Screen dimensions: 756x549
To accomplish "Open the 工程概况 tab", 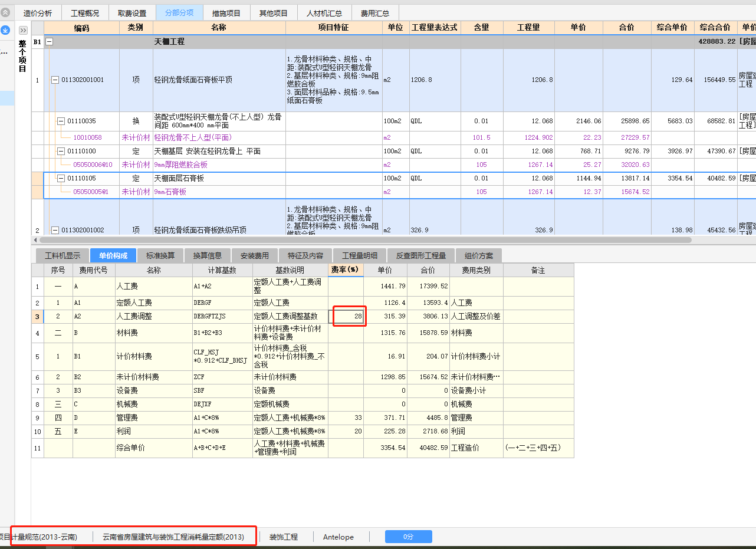I will (85, 13).
